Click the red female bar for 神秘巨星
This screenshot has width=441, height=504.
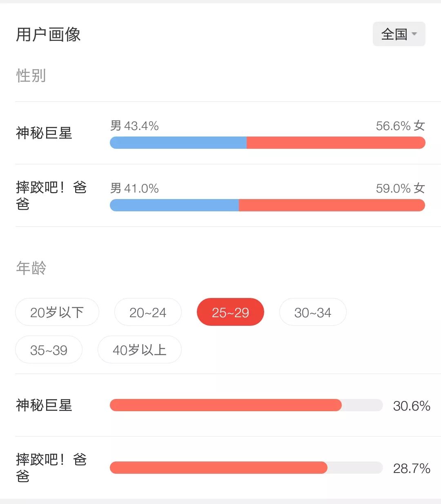336,143
